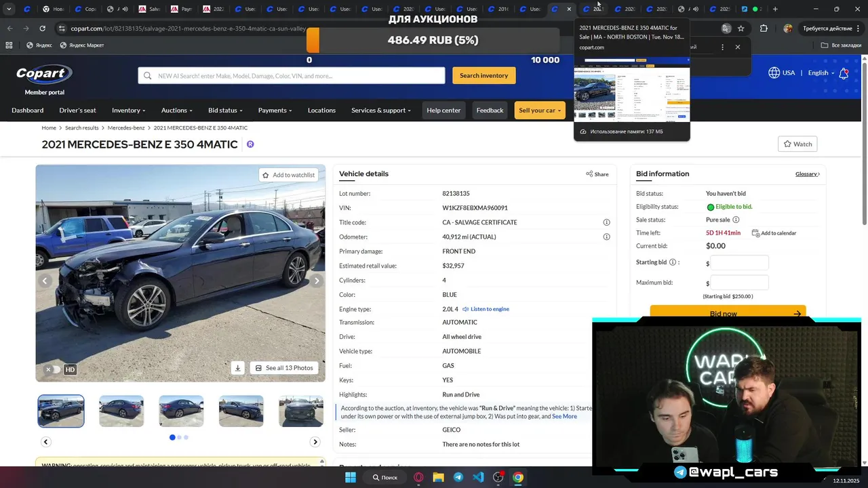The height and width of the screenshot is (488, 868).
Task: Focus the Starting bid amount field
Action: pyautogui.click(x=739, y=263)
